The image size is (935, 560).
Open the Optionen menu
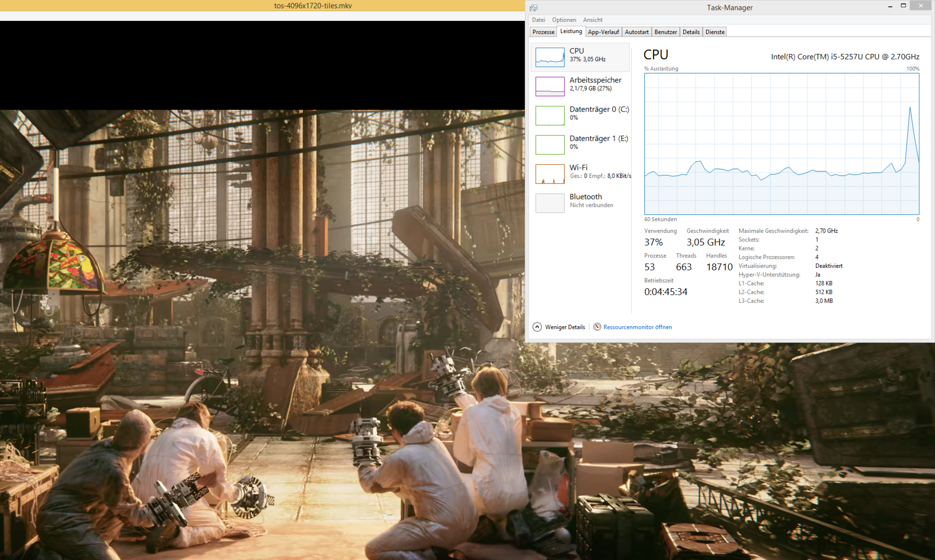point(564,20)
